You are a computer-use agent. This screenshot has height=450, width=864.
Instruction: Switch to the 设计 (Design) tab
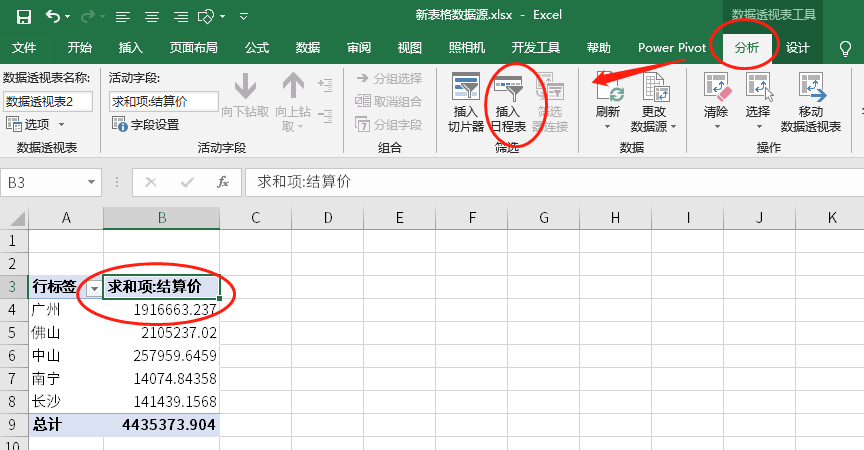pos(797,48)
